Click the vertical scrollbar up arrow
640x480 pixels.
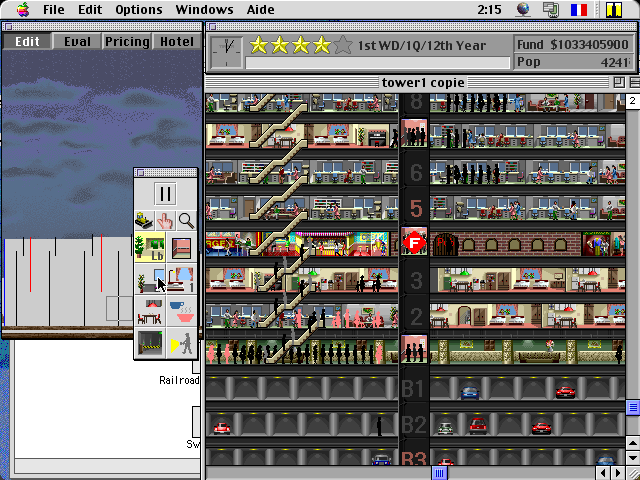pos(633,443)
